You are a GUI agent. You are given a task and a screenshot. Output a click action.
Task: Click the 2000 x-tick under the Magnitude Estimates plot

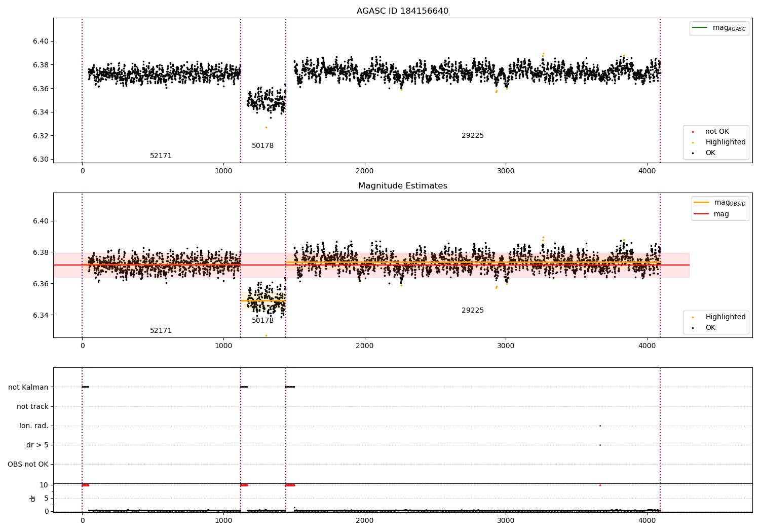365,346
